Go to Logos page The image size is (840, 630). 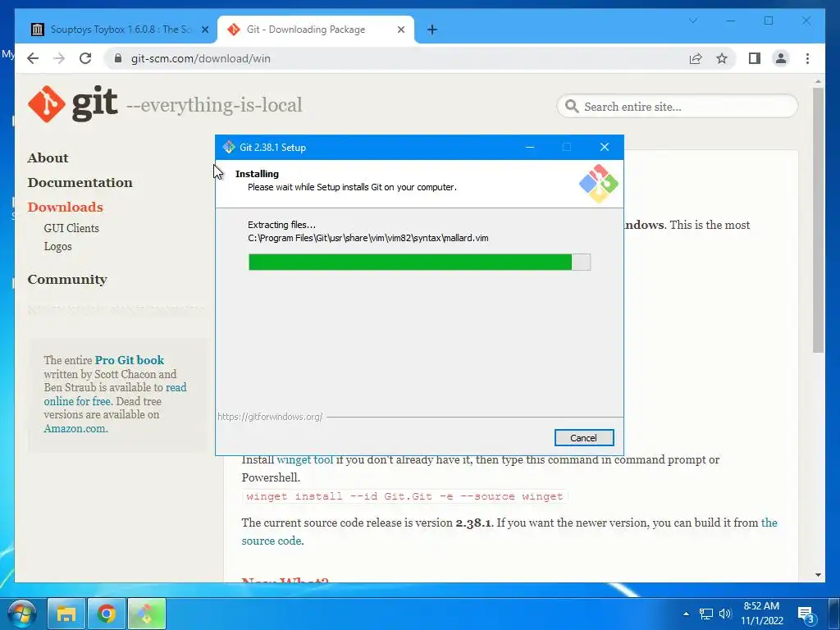pos(58,246)
